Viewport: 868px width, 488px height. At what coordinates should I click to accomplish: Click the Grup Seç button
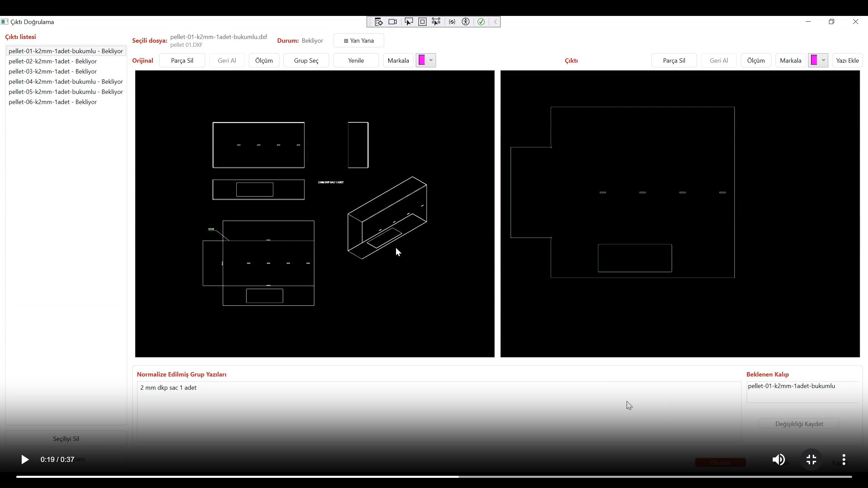click(306, 61)
